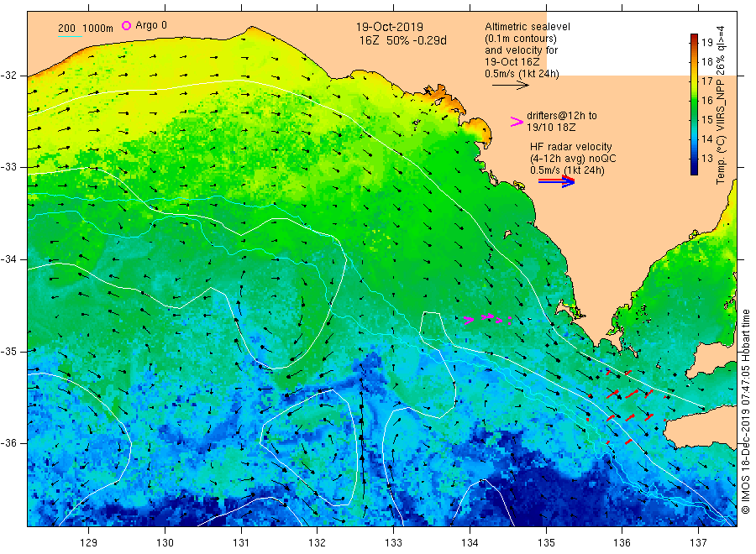This screenshot has height=554, width=756.
Task: Click colorbar tick label 16
Action: tap(706, 100)
